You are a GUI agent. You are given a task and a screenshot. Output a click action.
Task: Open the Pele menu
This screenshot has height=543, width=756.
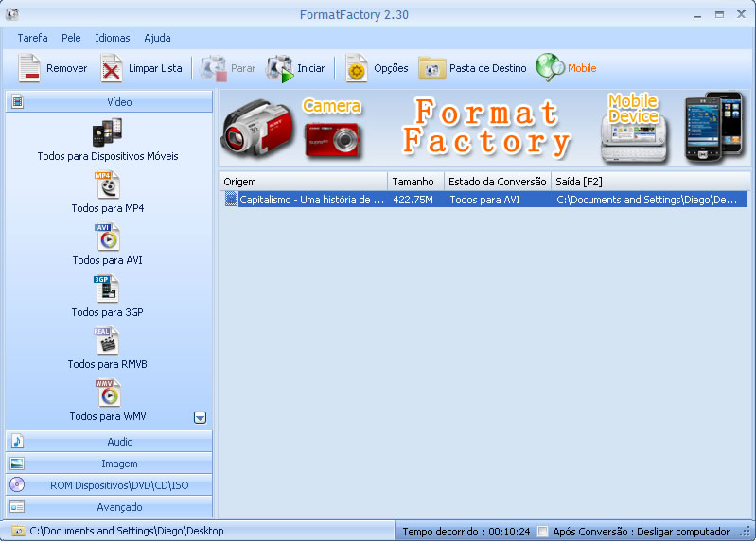tap(71, 38)
